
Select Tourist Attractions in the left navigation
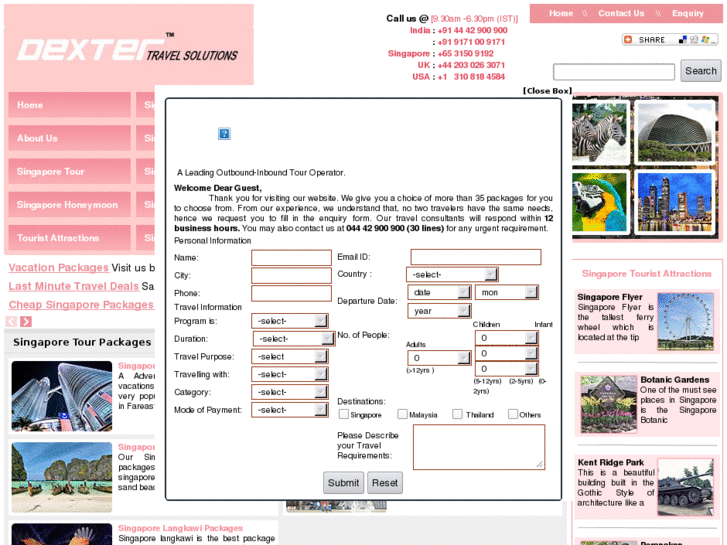pos(70,238)
